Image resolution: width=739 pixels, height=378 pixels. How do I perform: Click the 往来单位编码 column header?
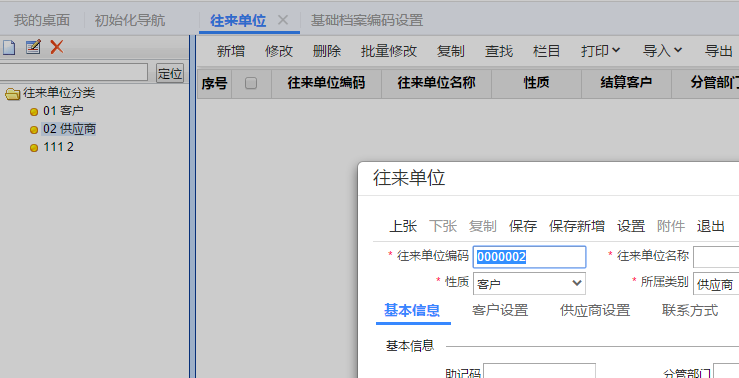pyautogui.click(x=327, y=83)
